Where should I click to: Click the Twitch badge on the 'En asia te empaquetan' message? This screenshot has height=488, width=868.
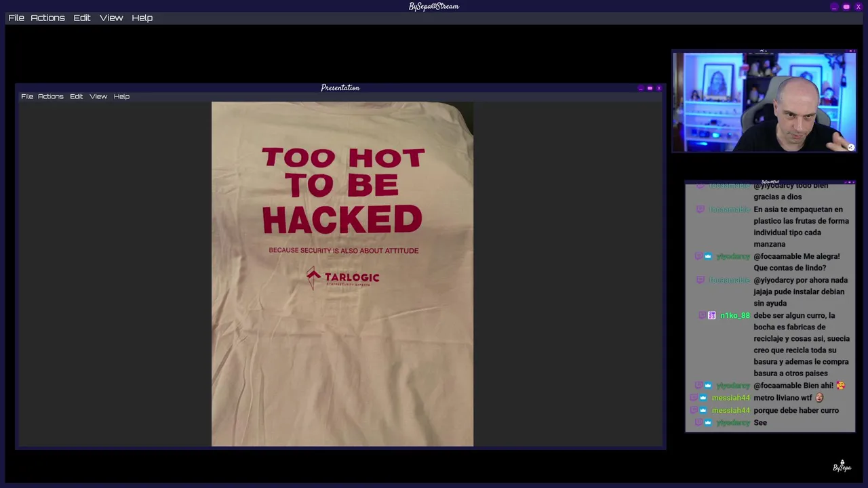coord(701,209)
